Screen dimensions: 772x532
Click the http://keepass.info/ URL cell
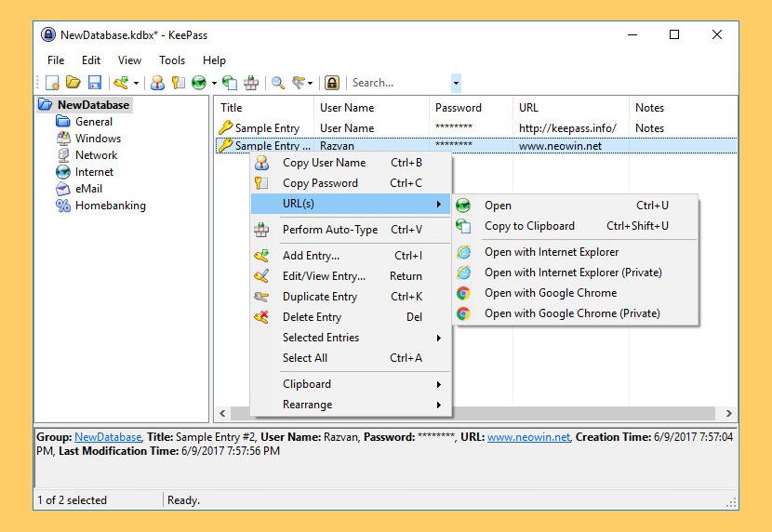(x=567, y=128)
